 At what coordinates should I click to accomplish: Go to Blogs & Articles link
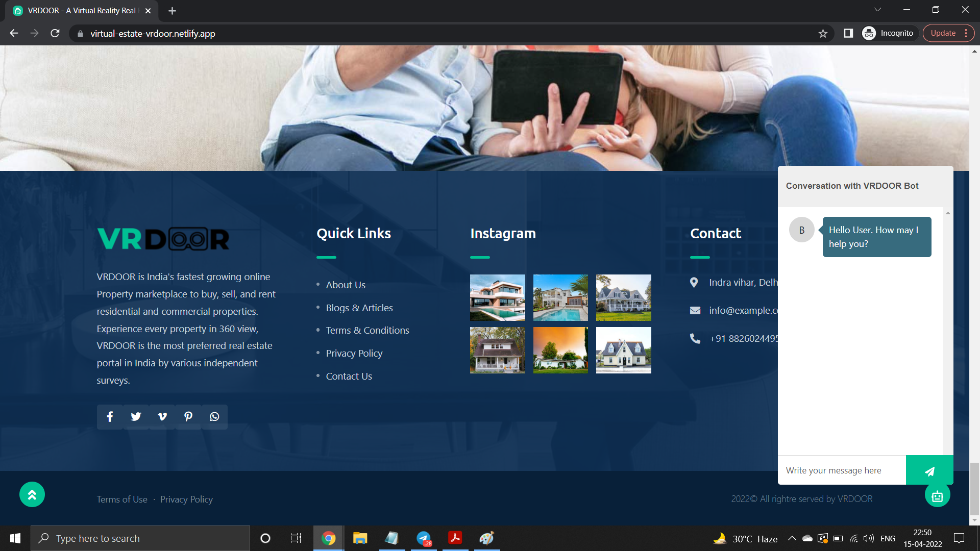coord(359,308)
